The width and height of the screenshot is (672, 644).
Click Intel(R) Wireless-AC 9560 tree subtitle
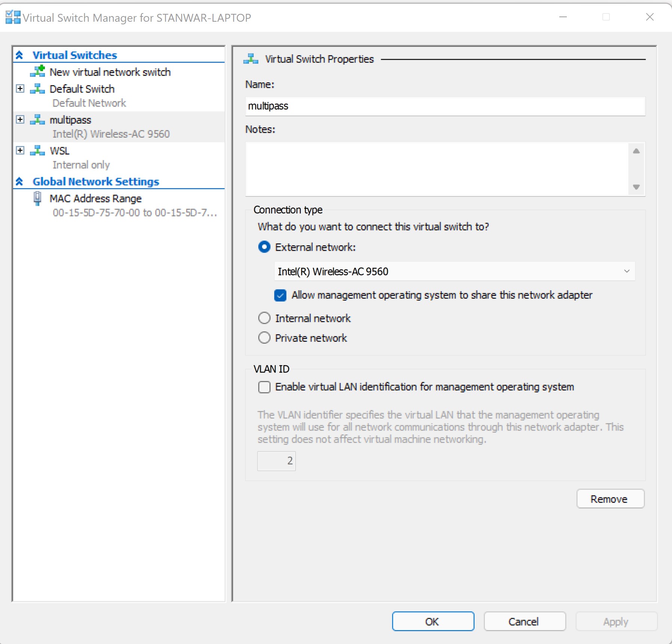click(x=111, y=134)
